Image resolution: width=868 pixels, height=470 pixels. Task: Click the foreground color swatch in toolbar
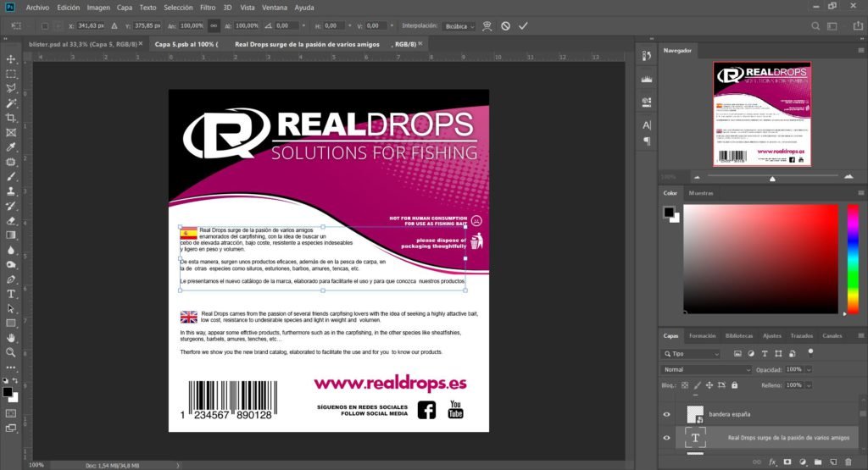pyautogui.click(x=7, y=392)
